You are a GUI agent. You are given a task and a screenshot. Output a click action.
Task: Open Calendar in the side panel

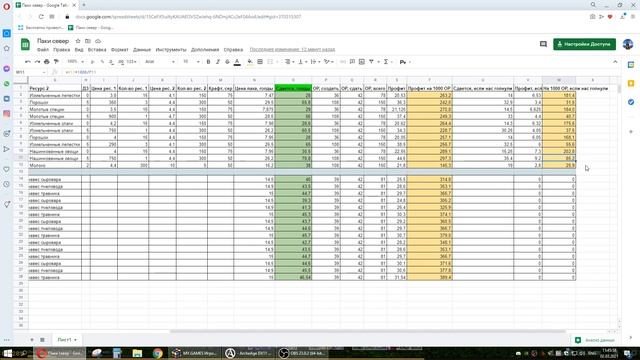(x=631, y=65)
